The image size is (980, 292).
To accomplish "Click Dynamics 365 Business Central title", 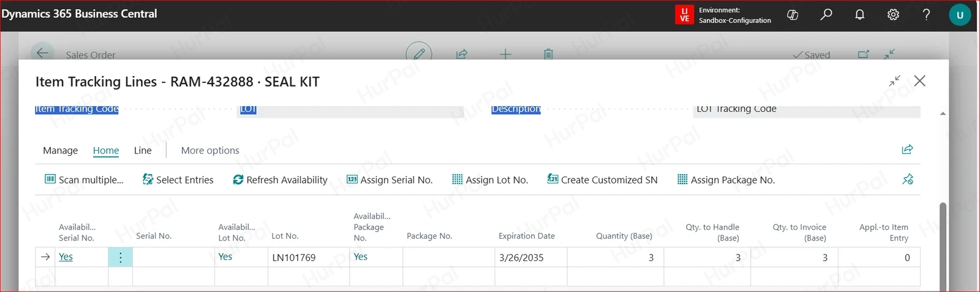I will [79, 13].
